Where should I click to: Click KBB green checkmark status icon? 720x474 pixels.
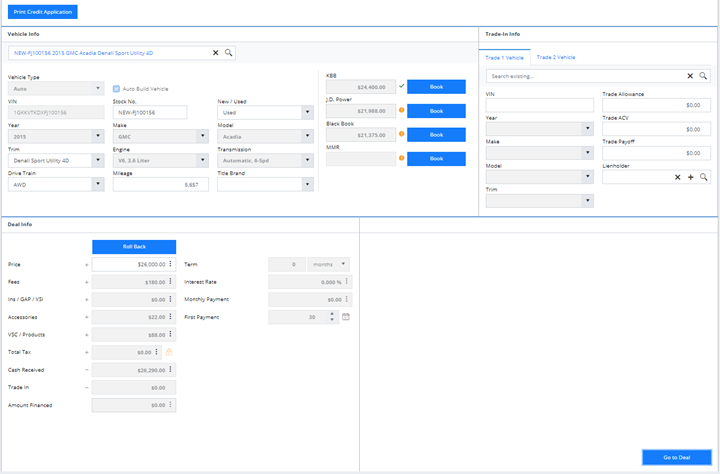[x=401, y=86]
